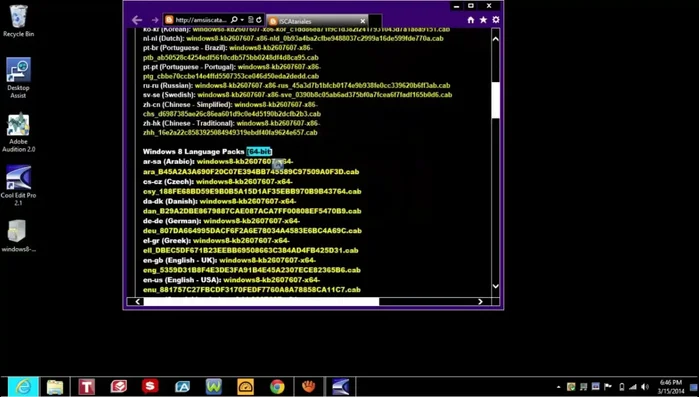Open the browser Tools gear icon

point(496,20)
